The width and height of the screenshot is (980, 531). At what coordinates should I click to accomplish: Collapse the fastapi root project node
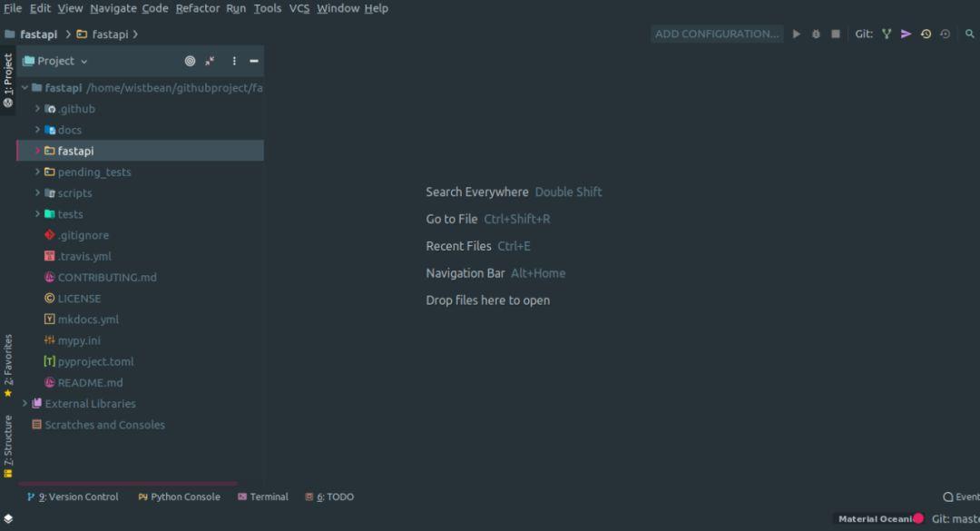tap(24, 87)
